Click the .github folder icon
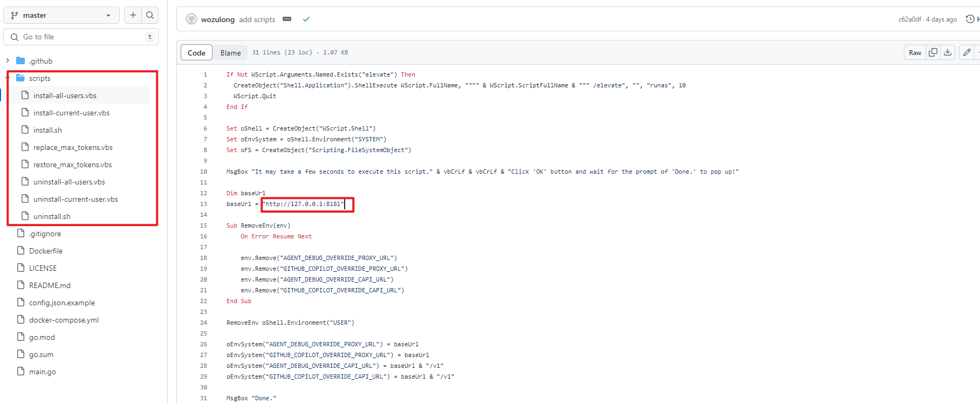This screenshot has height=404, width=980. (20, 60)
